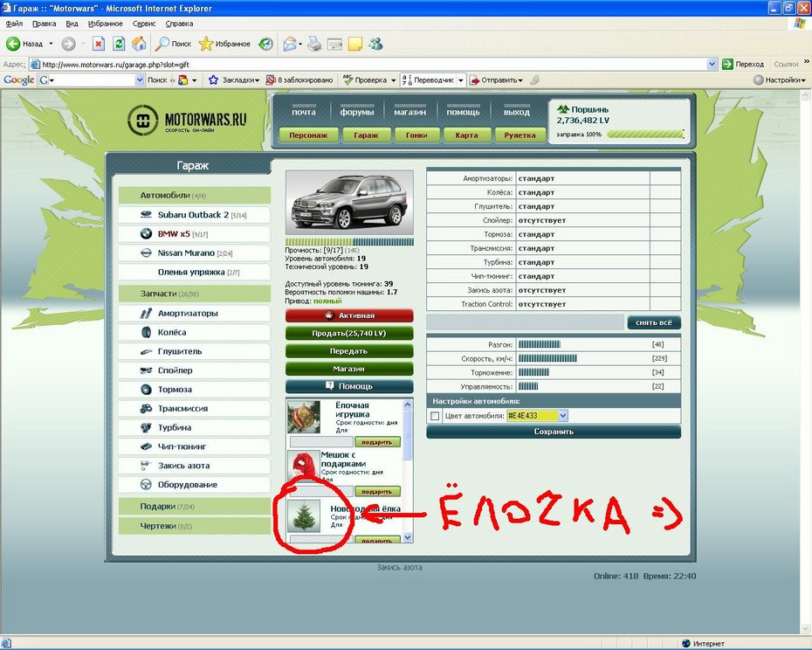The height and width of the screenshot is (650, 812).
Task: Open the Настройки settings dropdown
Action: pyautogui.click(x=804, y=80)
